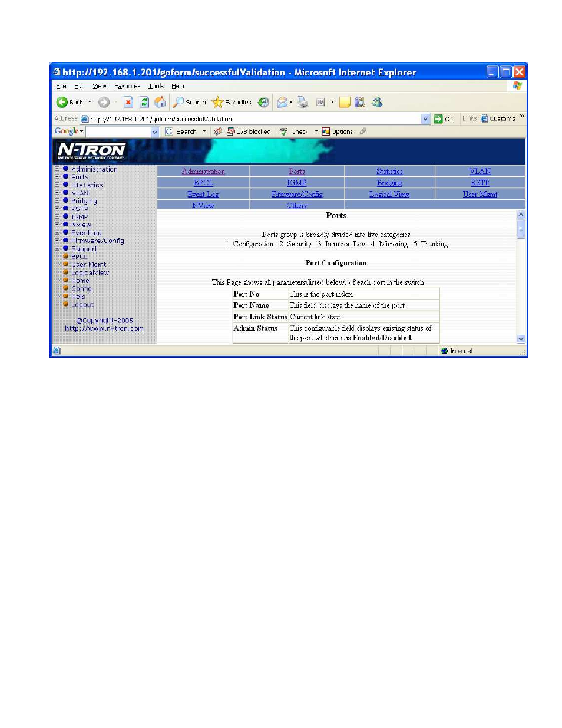
Task: Select EventLog in the sidebar tree
Action: (x=87, y=233)
